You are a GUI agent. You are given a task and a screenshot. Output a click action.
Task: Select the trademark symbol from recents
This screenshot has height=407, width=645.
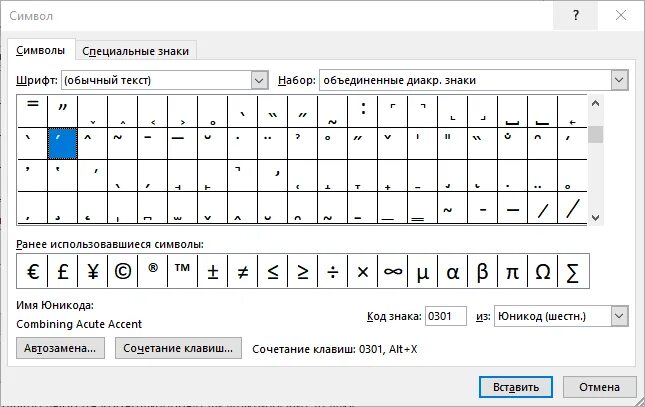[x=182, y=271]
